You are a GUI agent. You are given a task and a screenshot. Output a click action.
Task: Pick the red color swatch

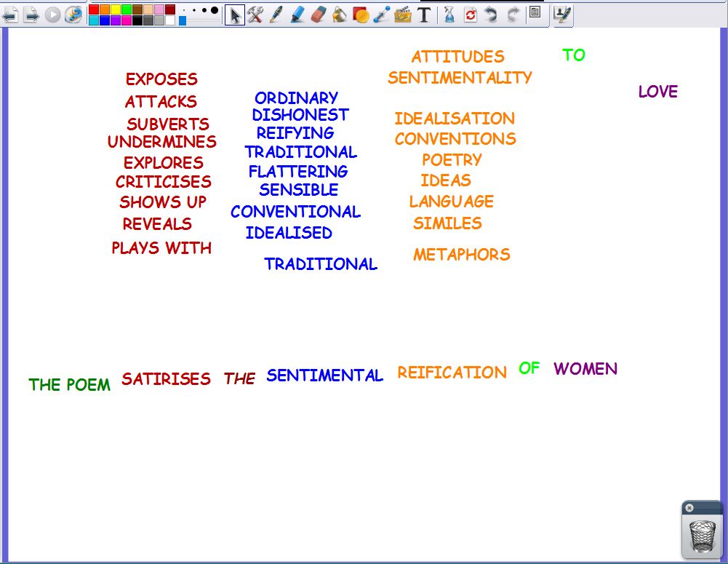[94, 9]
